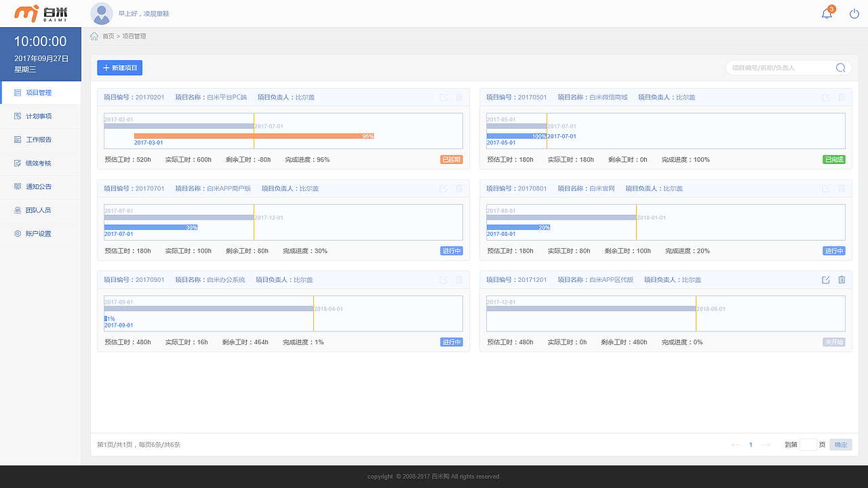Click project name 白米办公系统
The image size is (868, 488).
pos(226,280)
